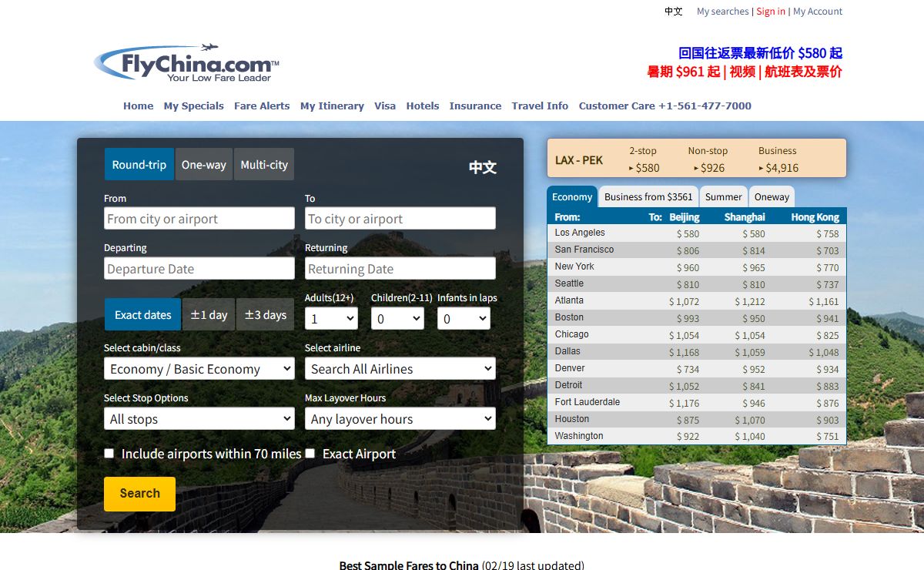924x570 pixels.
Task: Open the Select cabin/class dropdown
Action: point(199,369)
